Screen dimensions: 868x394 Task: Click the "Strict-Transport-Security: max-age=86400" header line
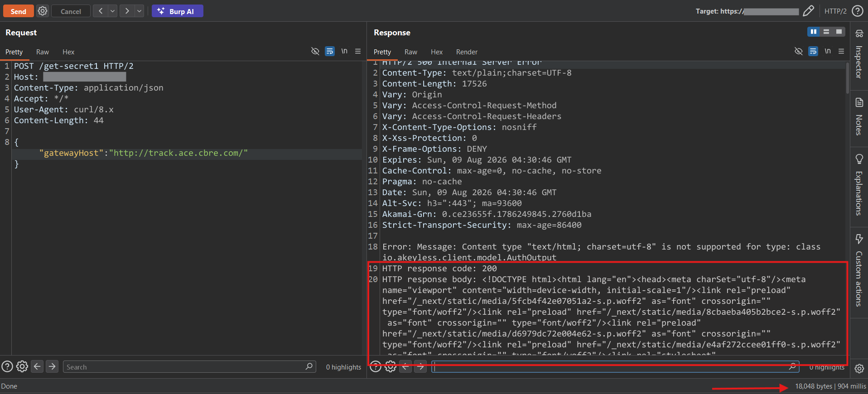(x=482, y=225)
